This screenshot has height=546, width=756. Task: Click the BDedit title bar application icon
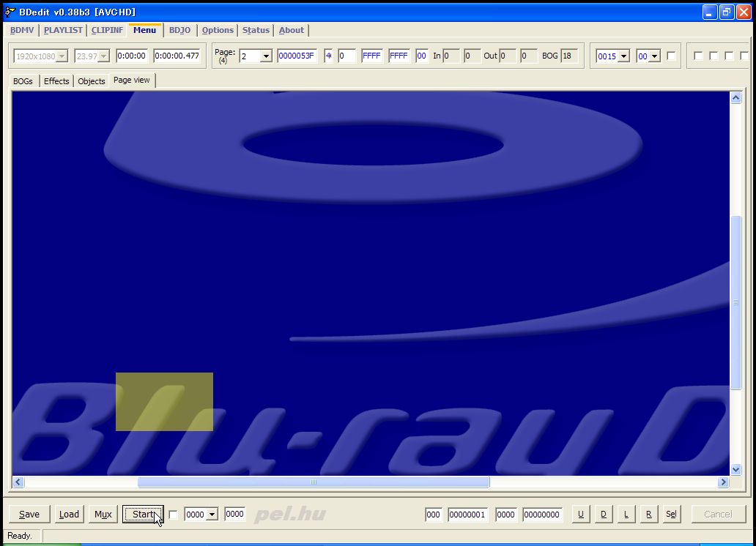(x=10, y=12)
